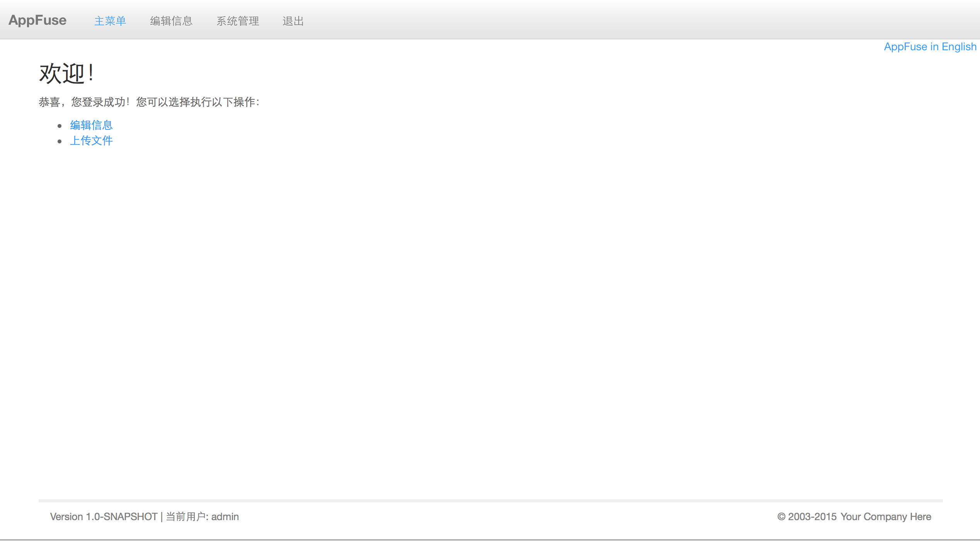Select 编辑信息 in the top navbar

pos(171,21)
